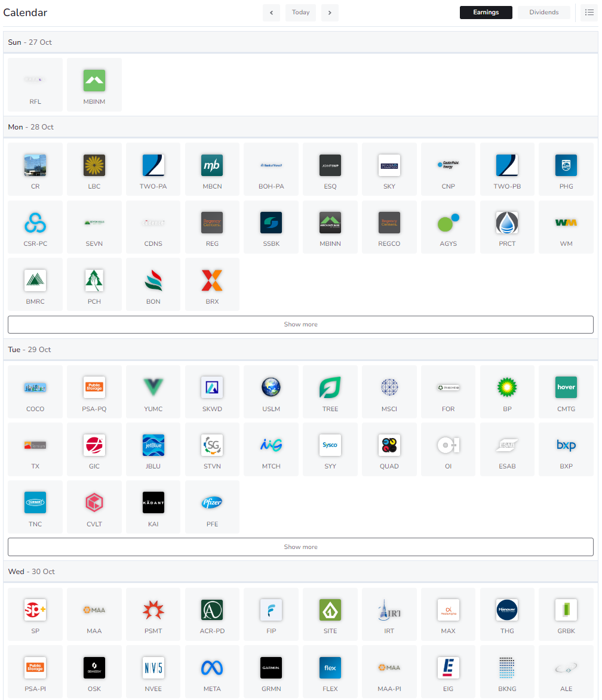Image resolution: width=602 pixels, height=700 pixels.
Task: Open the BXP stock card
Action: (x=566, y=449)
